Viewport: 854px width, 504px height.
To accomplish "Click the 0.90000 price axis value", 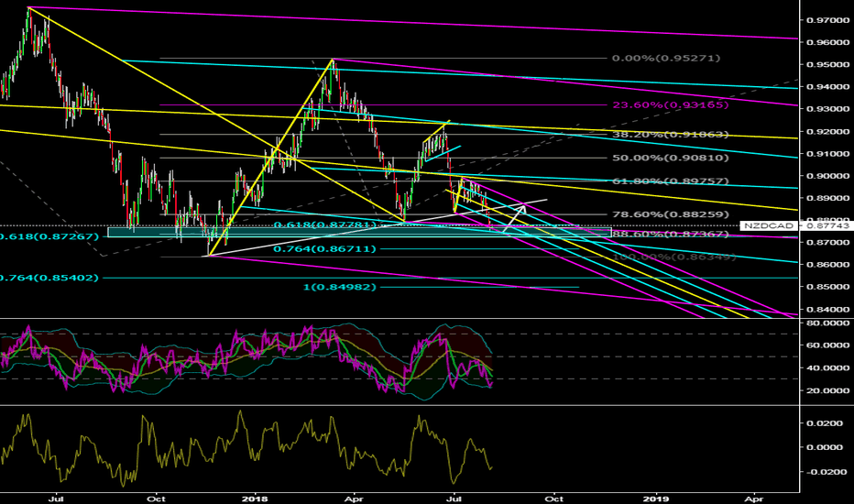I will [x=827, y=177].
